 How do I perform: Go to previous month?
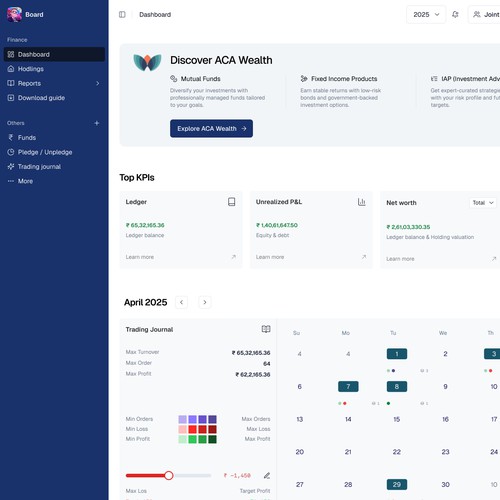tap(181, 302)
